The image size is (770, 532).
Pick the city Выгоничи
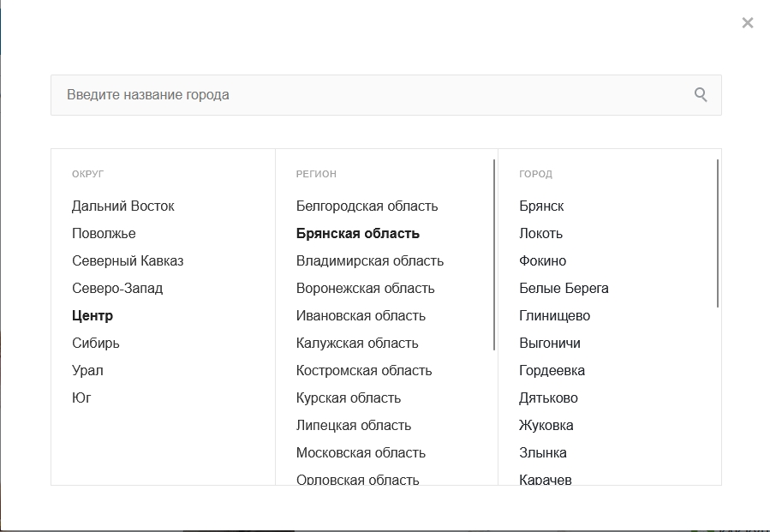pyautogui.click(x=550, y=343)
